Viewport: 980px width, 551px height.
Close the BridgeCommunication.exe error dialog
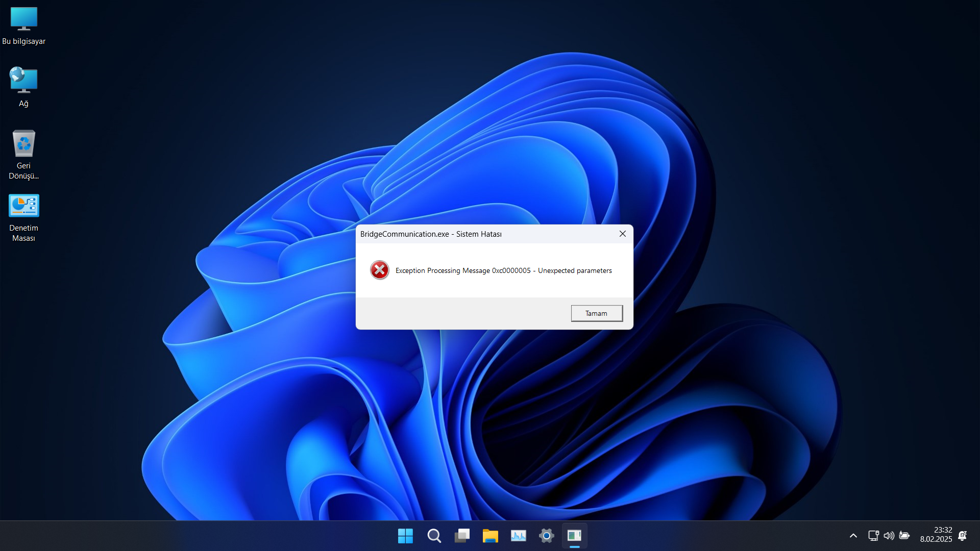pos(622,234)
